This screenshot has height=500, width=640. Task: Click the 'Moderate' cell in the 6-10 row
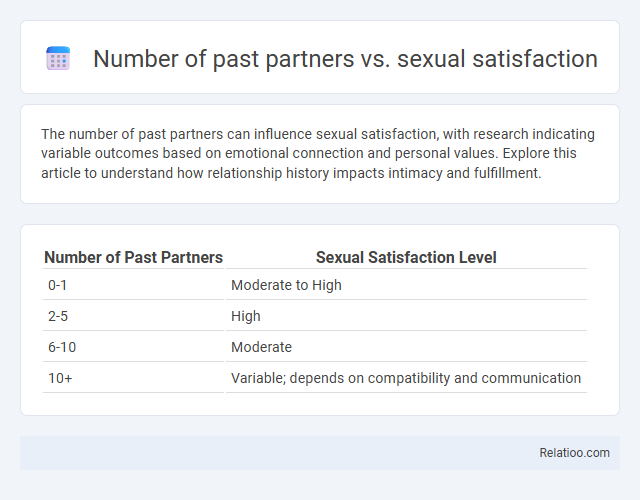[406, 347]
